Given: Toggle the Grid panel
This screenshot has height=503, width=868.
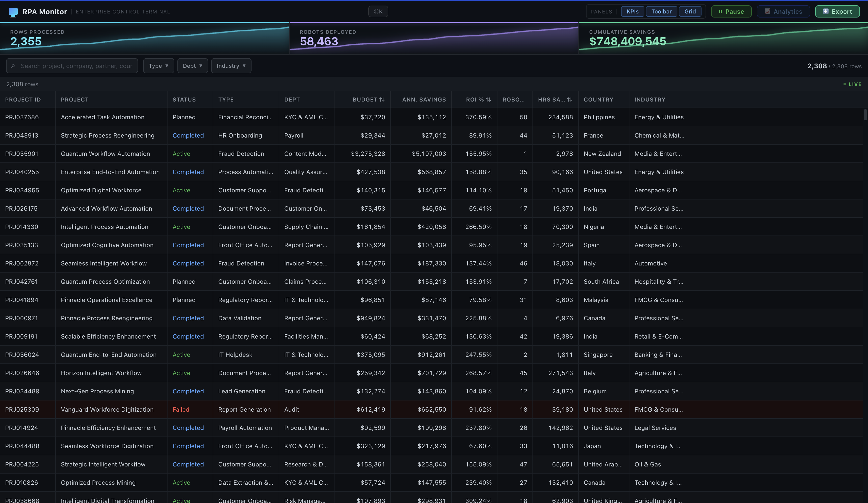Looking at the screenshot, I should tap(690, 11).
